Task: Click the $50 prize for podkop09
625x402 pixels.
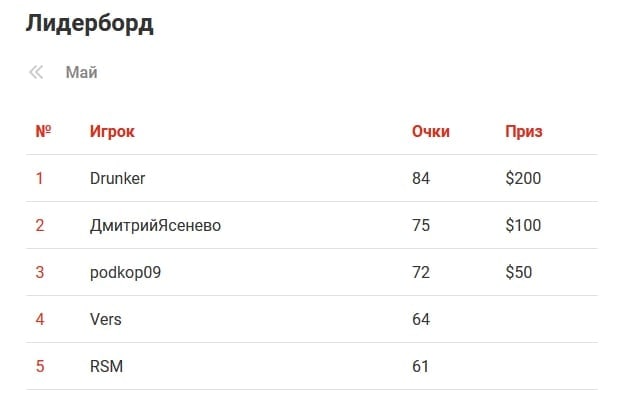Action: [x=519, y=272]
